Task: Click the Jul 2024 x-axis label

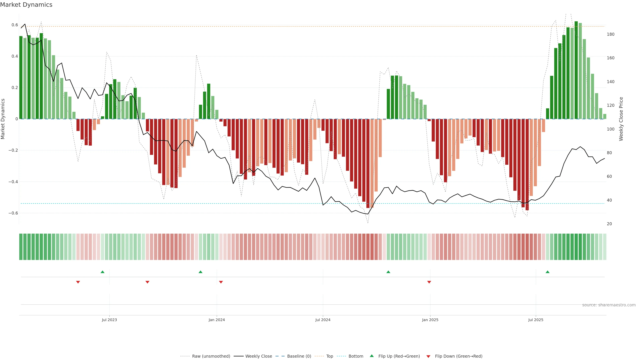Action: tap(323, 320)
